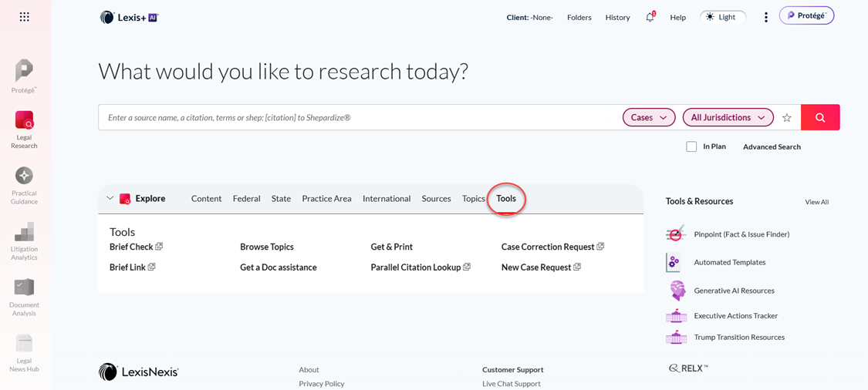Viewport: 868px width, 390px height.
Task: Open the Help menu
Action: (678, 17)
